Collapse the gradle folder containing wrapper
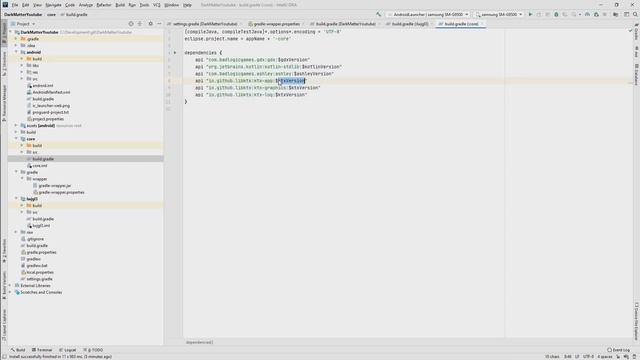The height and width of the screenshot is (360, 640). coord(16,172)
